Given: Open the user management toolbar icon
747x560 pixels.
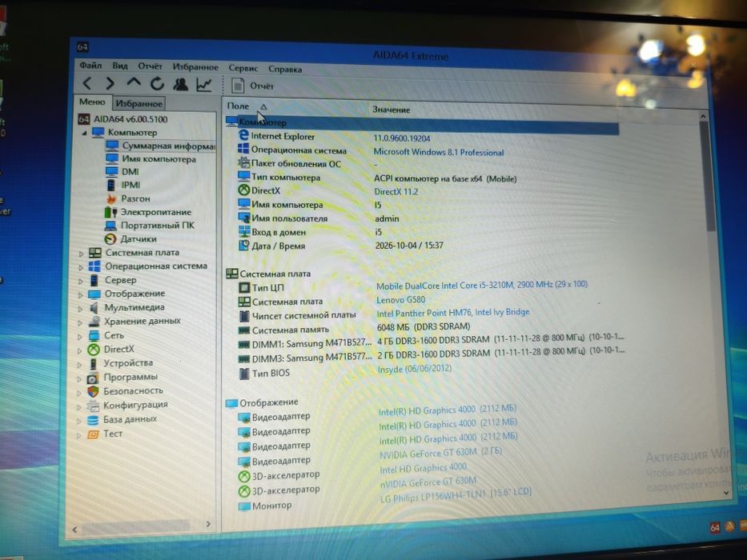Looking at the screenshot, I should point(181,85).
